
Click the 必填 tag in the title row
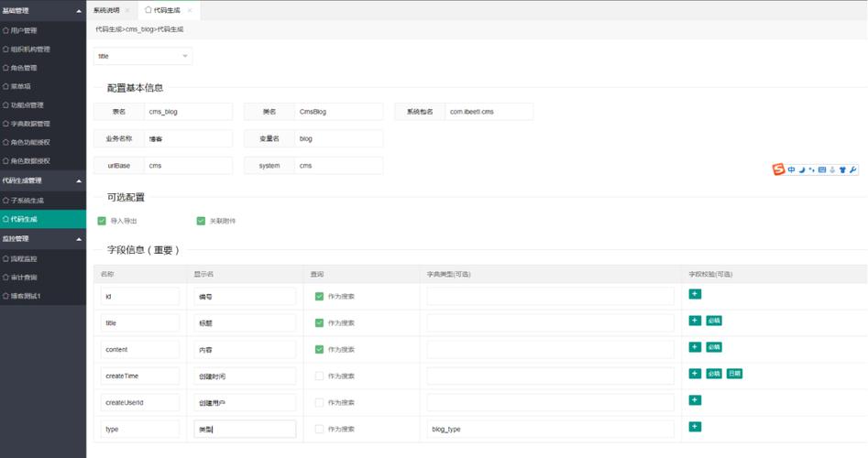tap(714, 321)
